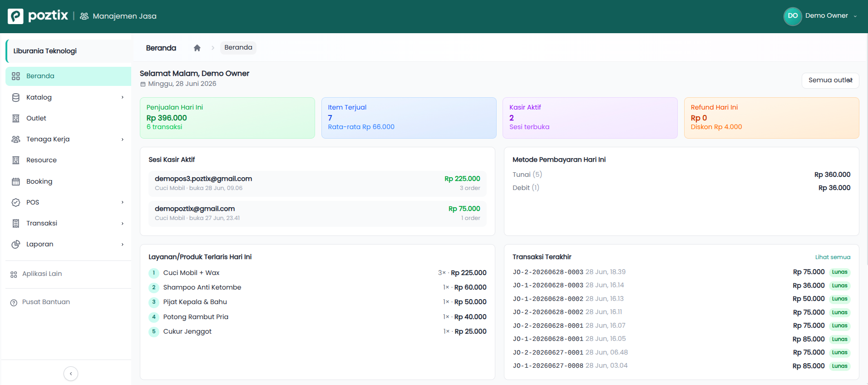Select the demopos3.poztix@gmail.com cashier session

[x=317, y=183]
